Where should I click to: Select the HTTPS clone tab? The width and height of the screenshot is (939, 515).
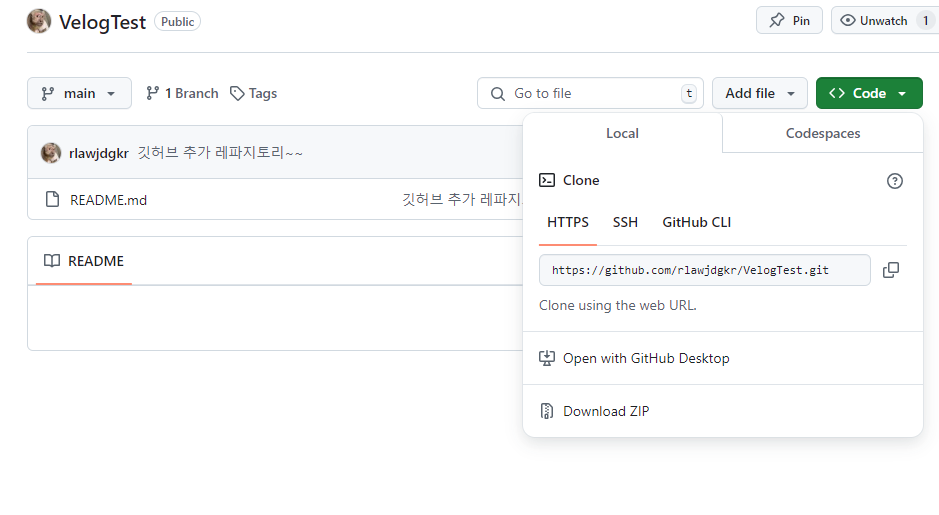(568, 222)
